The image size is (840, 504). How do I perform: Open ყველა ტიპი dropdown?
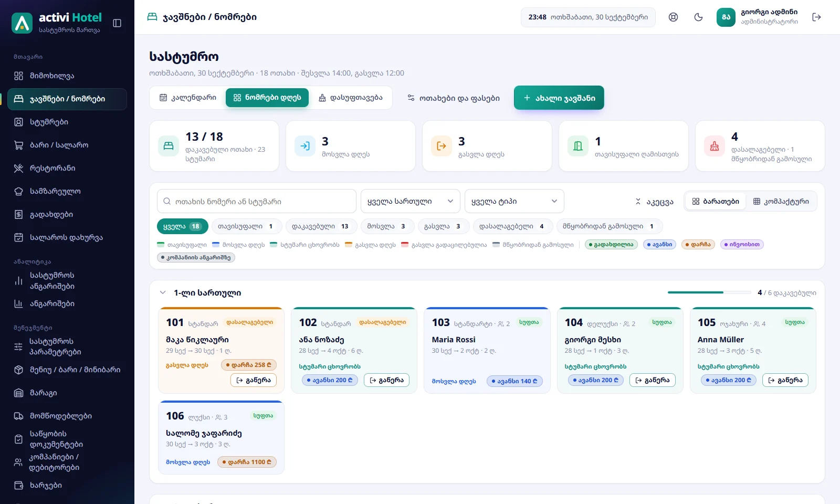coord(514,201)
